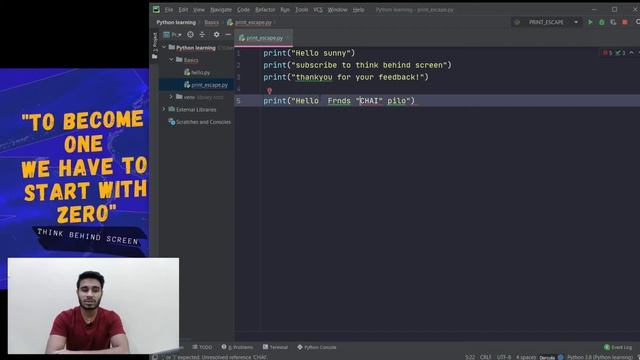This screenshot has width=640, height=360.
Task: Click the line 2 subscribe print statement
Action: coord(357,65)
